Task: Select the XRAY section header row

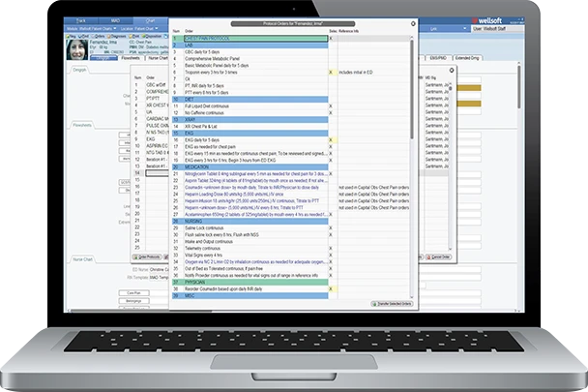Action: [x=250, y=119]
